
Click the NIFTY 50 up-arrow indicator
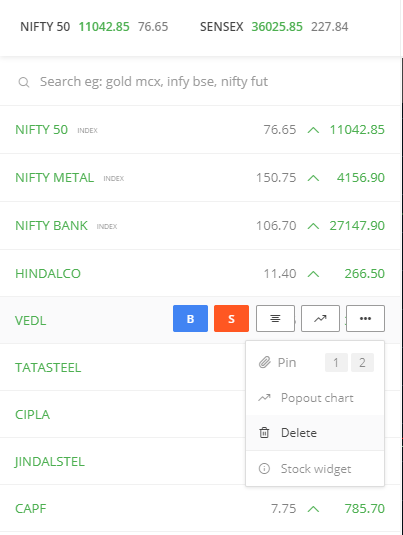313,130
